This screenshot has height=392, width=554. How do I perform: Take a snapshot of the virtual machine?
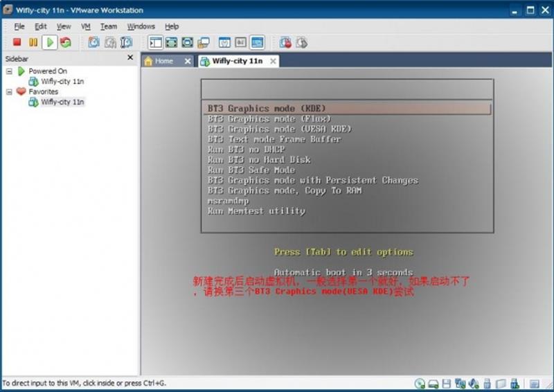pyautogui.click(x=93, y=42)
